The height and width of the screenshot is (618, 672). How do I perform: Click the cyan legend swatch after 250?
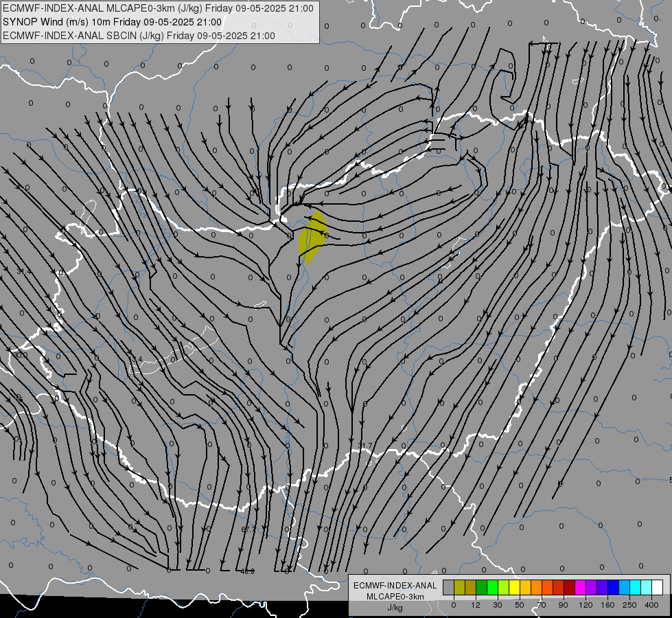(636, 587)
